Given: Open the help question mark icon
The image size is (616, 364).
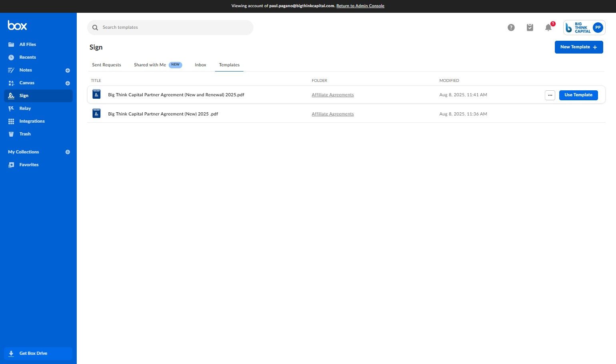Looking at the screenshot, I should point(511,28).
